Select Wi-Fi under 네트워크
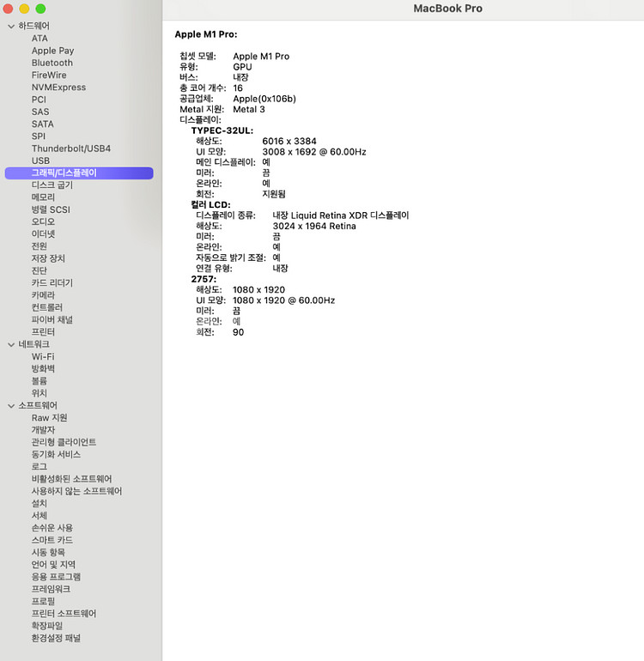The height and width of the screenshot is (661, 644). [43, 356]
